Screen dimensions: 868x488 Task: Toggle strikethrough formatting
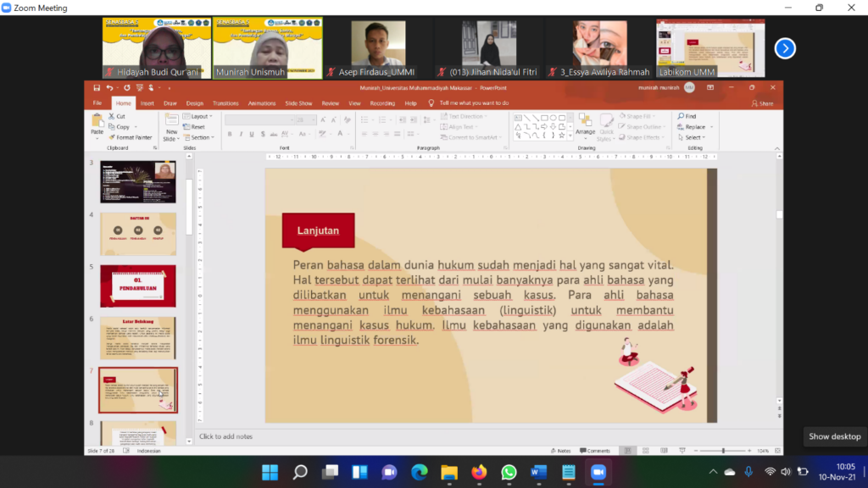[274, 134]
